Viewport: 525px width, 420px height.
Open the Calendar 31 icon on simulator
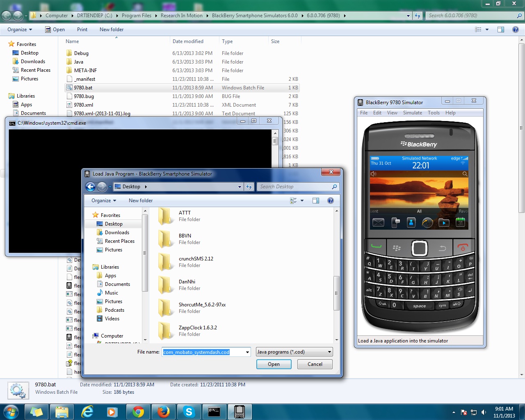point(460,223)
